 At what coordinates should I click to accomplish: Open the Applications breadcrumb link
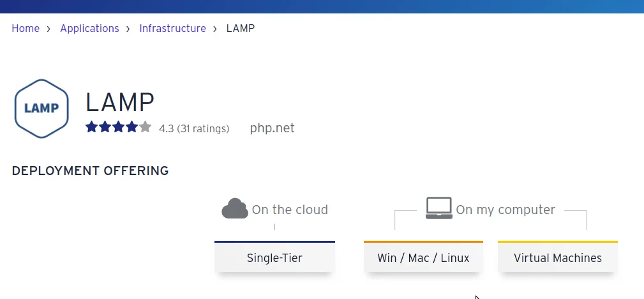click(x=89, y=29)
